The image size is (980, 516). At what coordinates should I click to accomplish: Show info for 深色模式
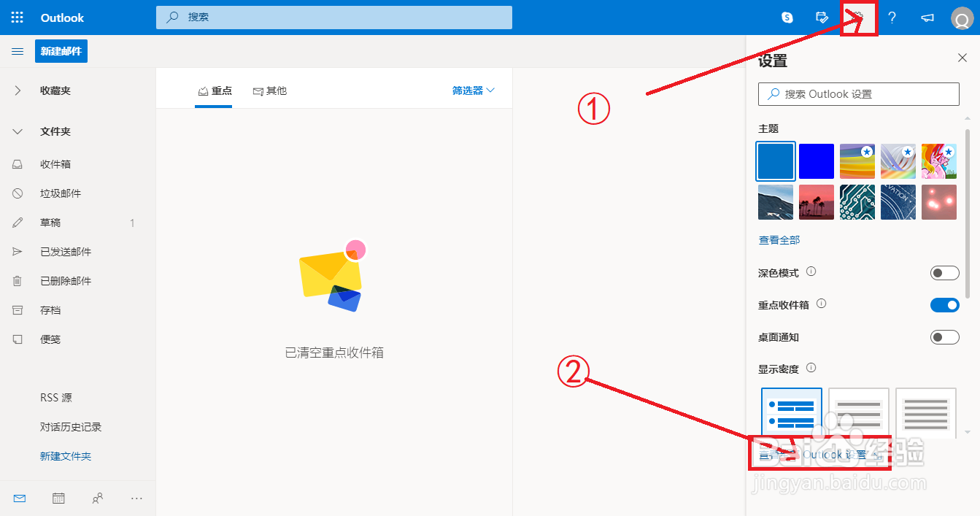pos(811,272)
